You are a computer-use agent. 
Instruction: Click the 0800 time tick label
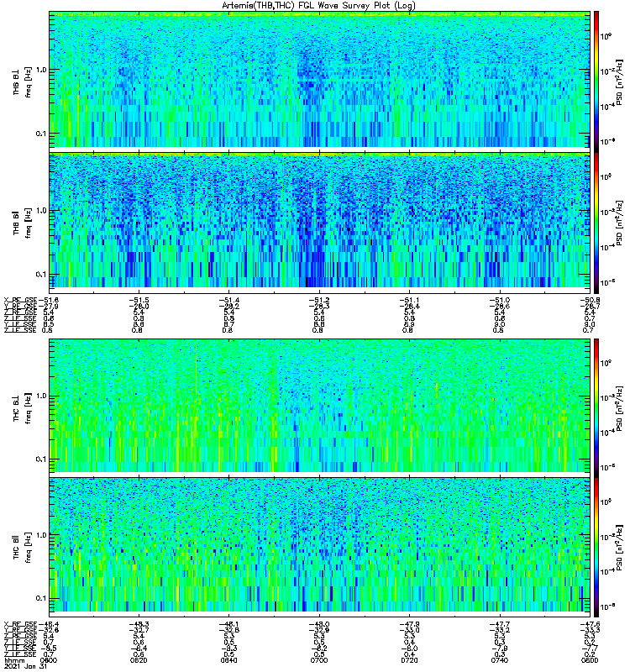590,660
